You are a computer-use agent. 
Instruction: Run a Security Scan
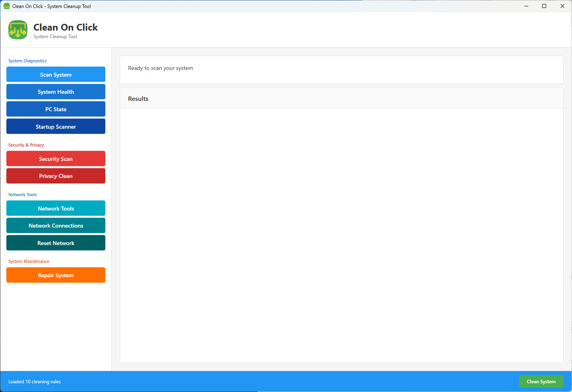click(56, 158)
